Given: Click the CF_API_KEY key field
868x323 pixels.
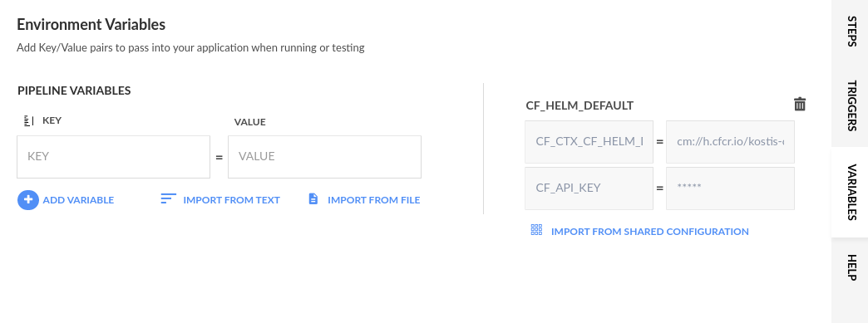Looking at the screenshot, I should [x=589, y=188].
